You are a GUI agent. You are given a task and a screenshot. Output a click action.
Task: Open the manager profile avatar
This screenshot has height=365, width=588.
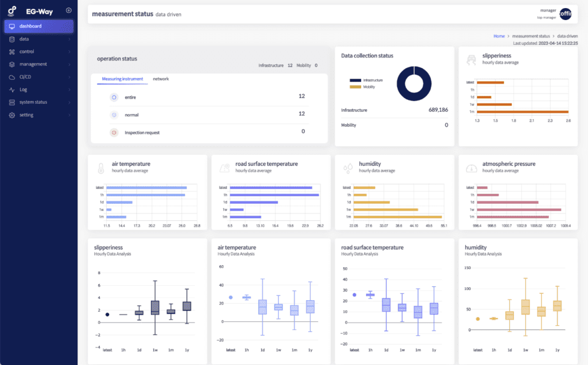click(566, 14)
